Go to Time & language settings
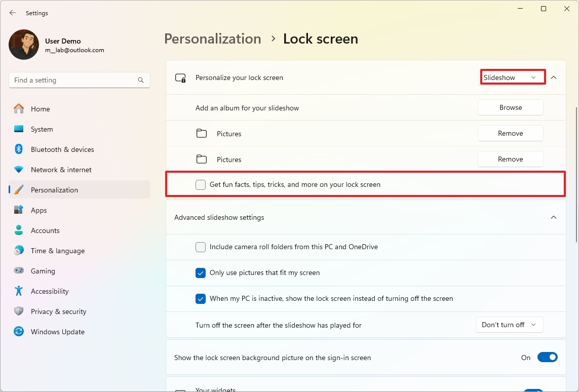This screenshot has height=392, width=579. [57, 251]
